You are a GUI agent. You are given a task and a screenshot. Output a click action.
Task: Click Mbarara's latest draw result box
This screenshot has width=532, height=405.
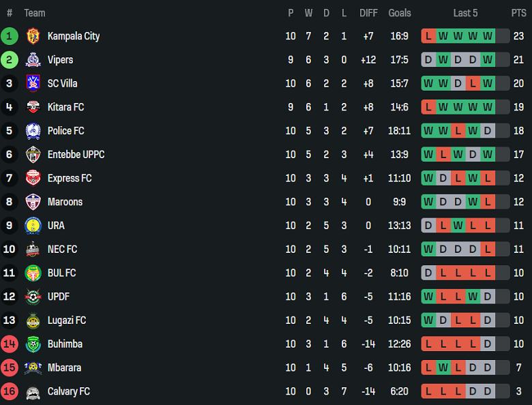488,368
